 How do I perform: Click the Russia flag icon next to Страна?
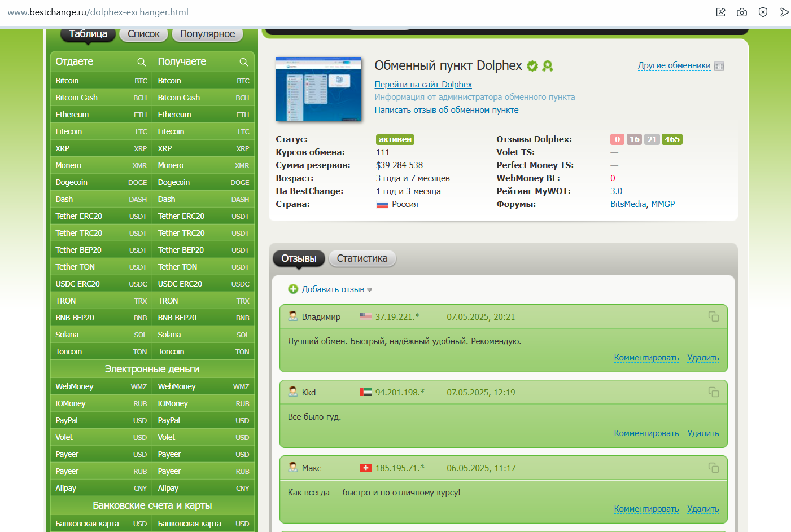pyautogui.click(x=382, y=205)
